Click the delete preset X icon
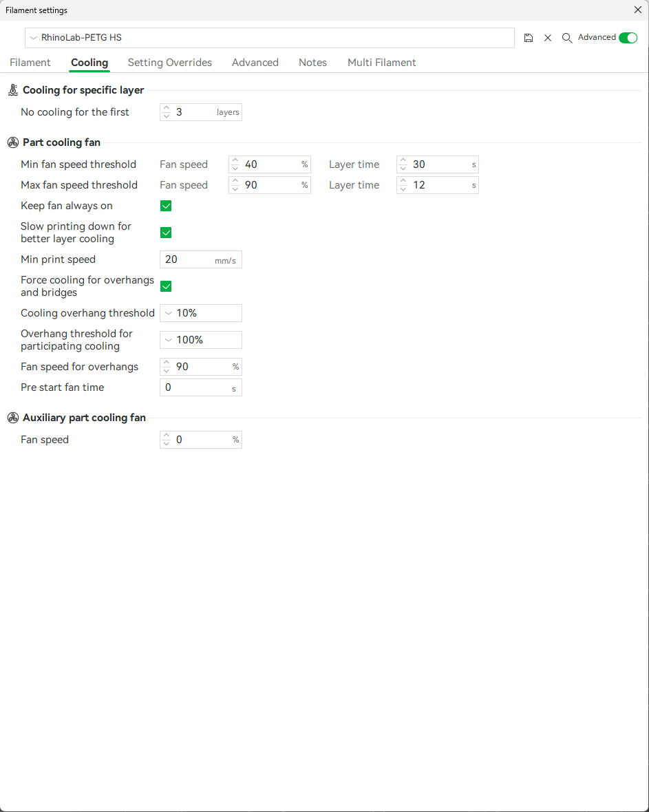 tap(548, 38)
